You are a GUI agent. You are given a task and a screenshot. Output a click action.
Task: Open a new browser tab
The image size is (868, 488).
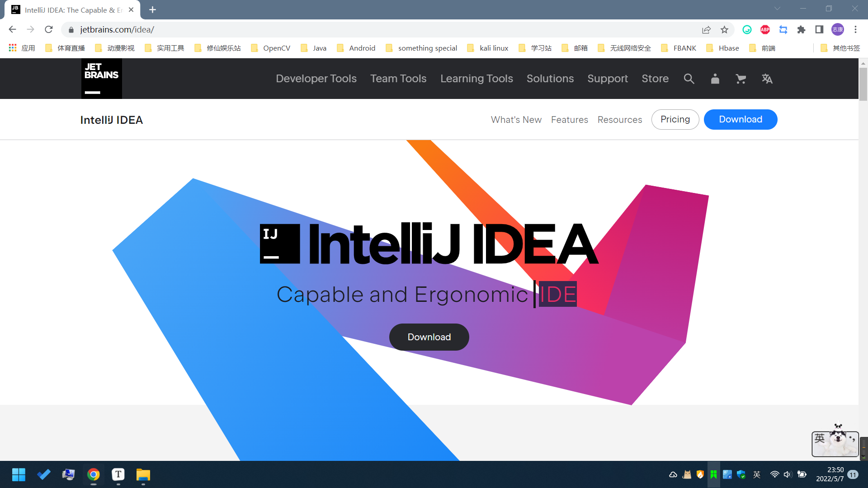coord(152,9)
